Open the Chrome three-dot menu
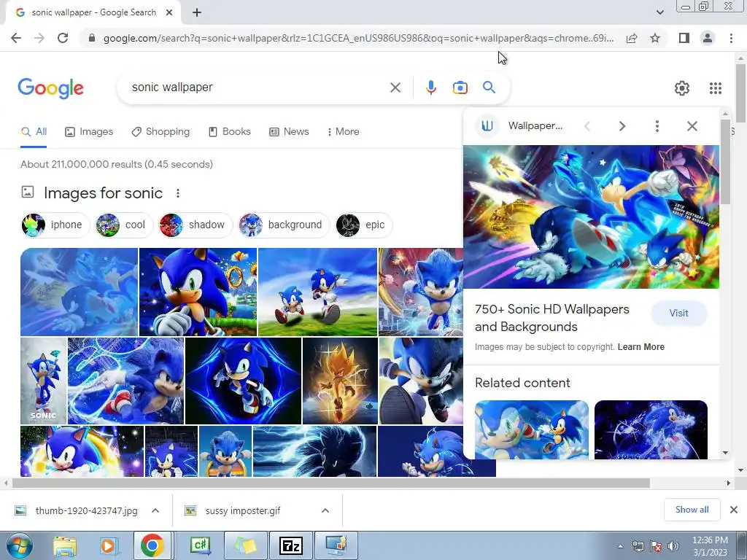 (x=731, y=38)
